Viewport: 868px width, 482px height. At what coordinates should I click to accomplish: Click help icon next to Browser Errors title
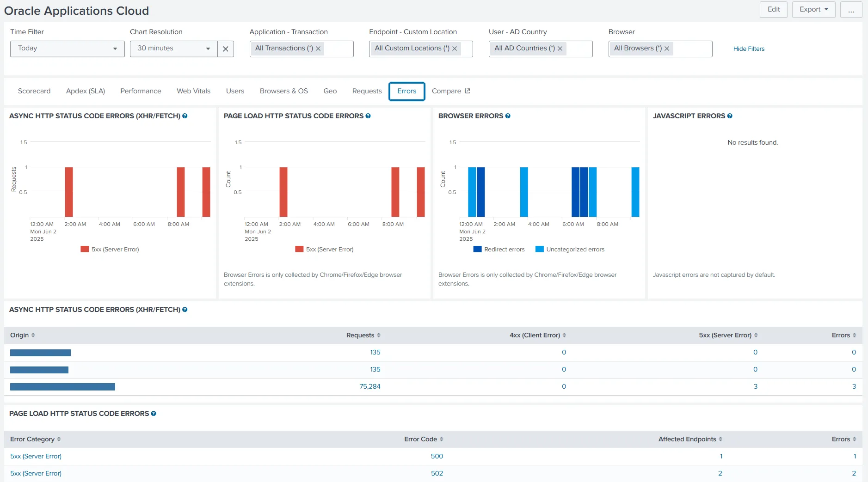coord(508,116)
